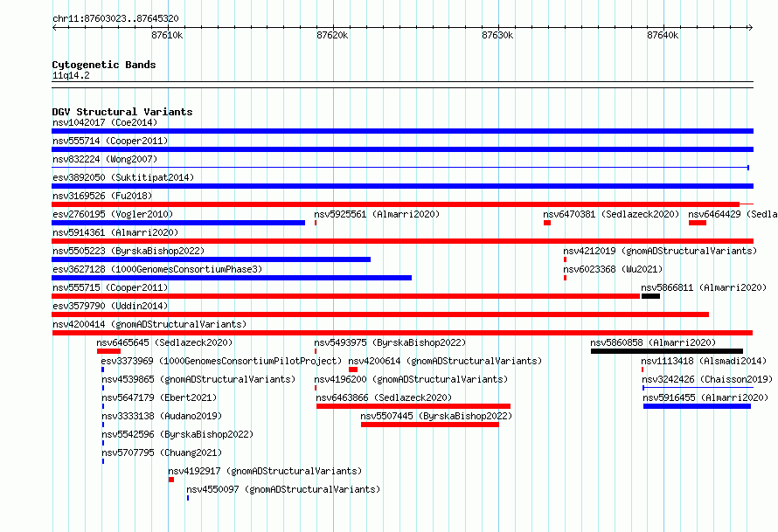778x532 pixels.
Task: Click the 87640k ruler tick label
Action: click(663, 35)
